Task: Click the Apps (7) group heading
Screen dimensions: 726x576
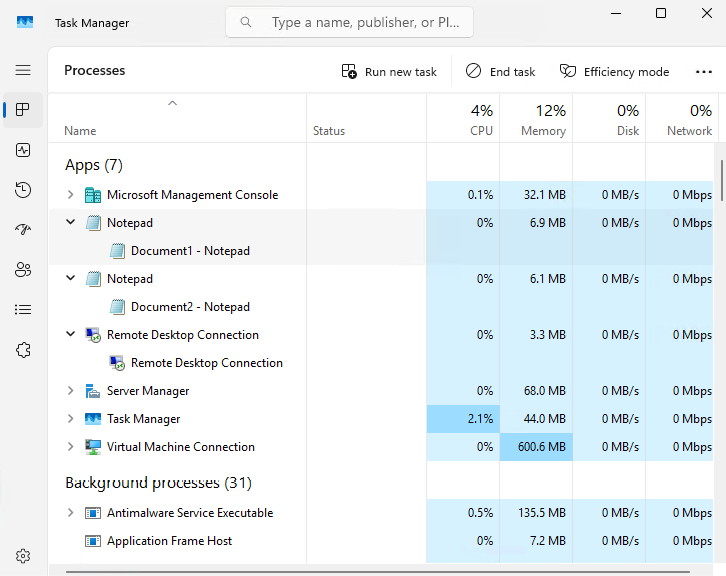Action: point(94,165)
